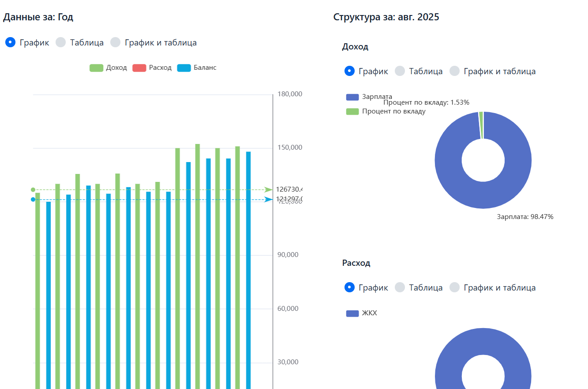Click the 126730.4 average value label

289,189
